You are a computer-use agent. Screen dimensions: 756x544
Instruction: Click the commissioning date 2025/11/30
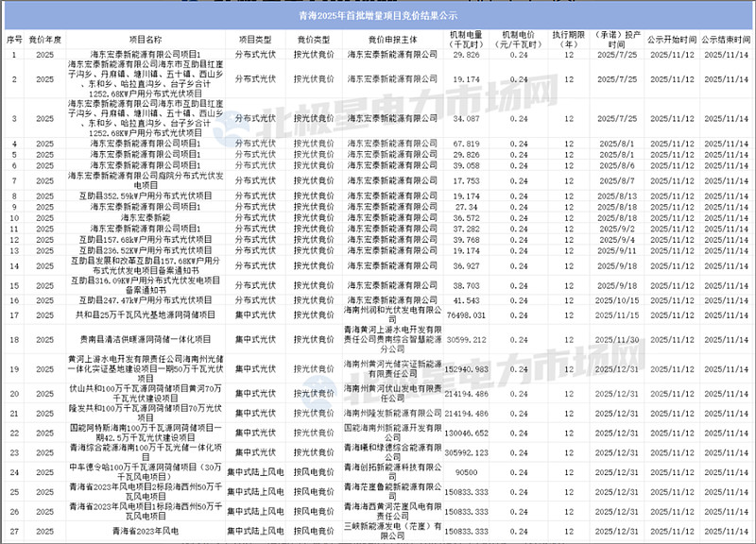617,340
